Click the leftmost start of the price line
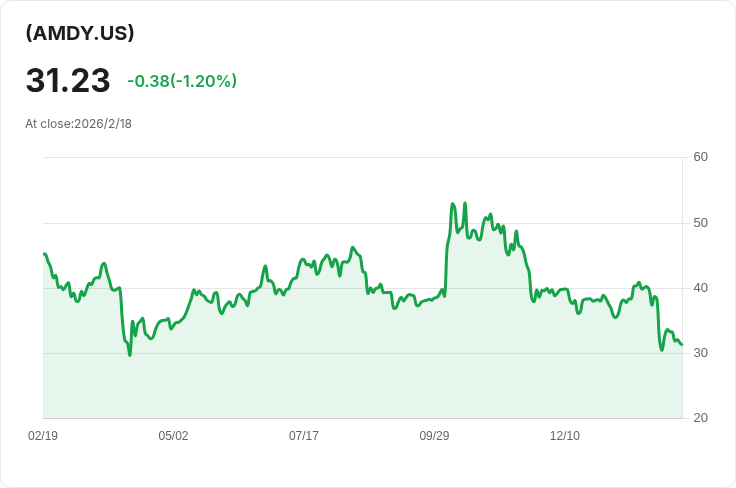This screenshot has height=488, width=736. tap(44, 254)
